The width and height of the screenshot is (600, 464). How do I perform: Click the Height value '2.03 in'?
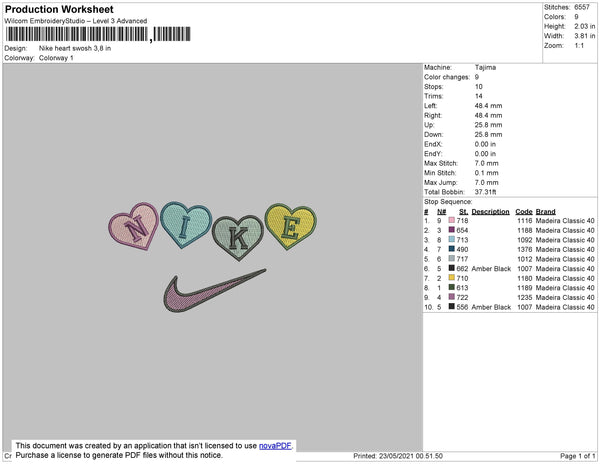pyautogui.click(x=585, y=26)
